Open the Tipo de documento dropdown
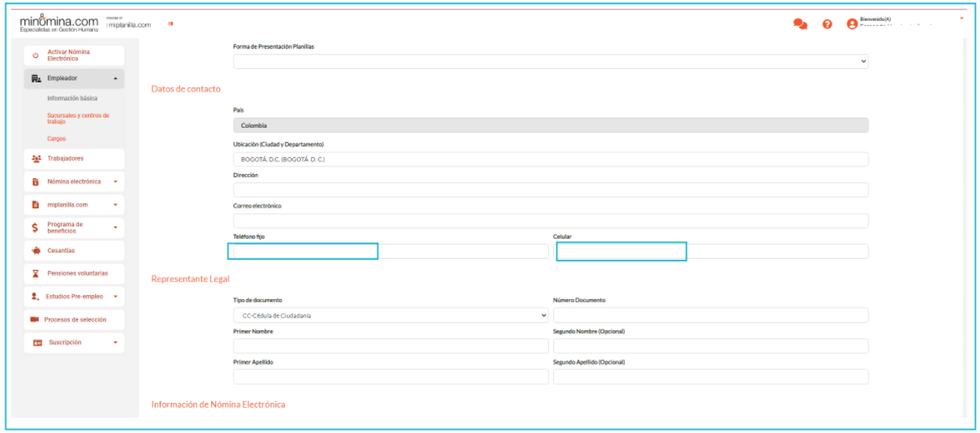The height and width of the screenshot is (433, 980). pyautogui.click(x=390, y=315)
